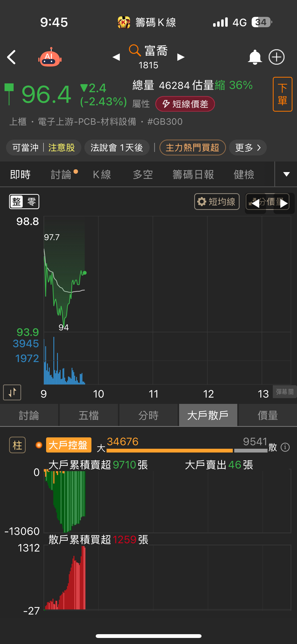Viewport: 297px width, 644px height.
Task: Tap the 電子上游-PCB-材料設備 category text
Action: 87,122
